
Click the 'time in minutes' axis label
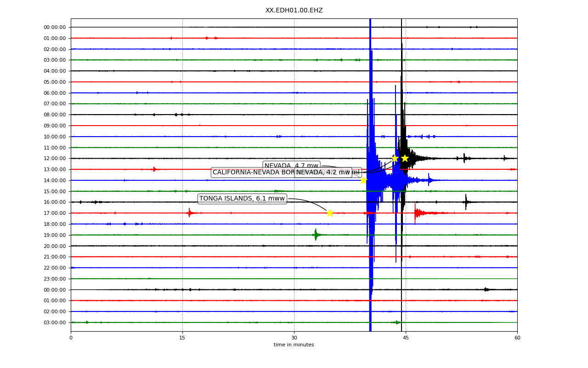point(294,345)
